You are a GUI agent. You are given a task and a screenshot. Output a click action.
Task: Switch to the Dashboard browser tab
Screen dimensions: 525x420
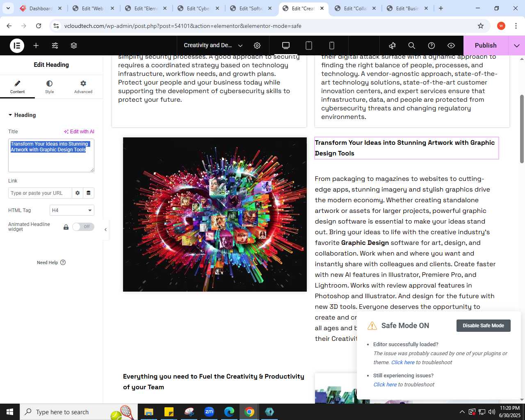point(41,8)
